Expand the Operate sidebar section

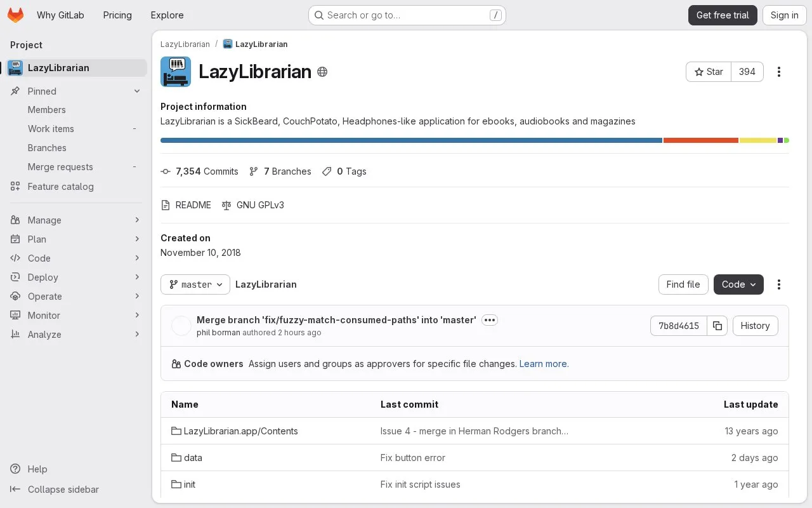pos(76,297)
